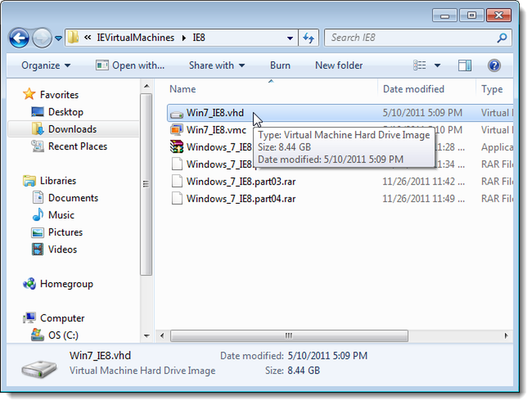Open the recent pages dropdown arrow
Screen dimensions: 532x405
pyautogui.click(x=59, y=38)
